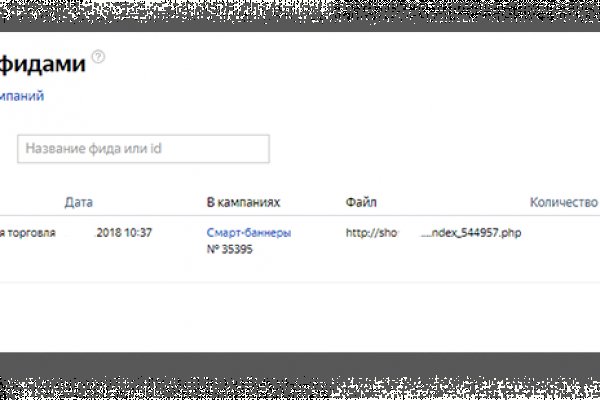Open the blue "кампаний" link
This screenshot has height=400, width=600.
pos(22,97)
